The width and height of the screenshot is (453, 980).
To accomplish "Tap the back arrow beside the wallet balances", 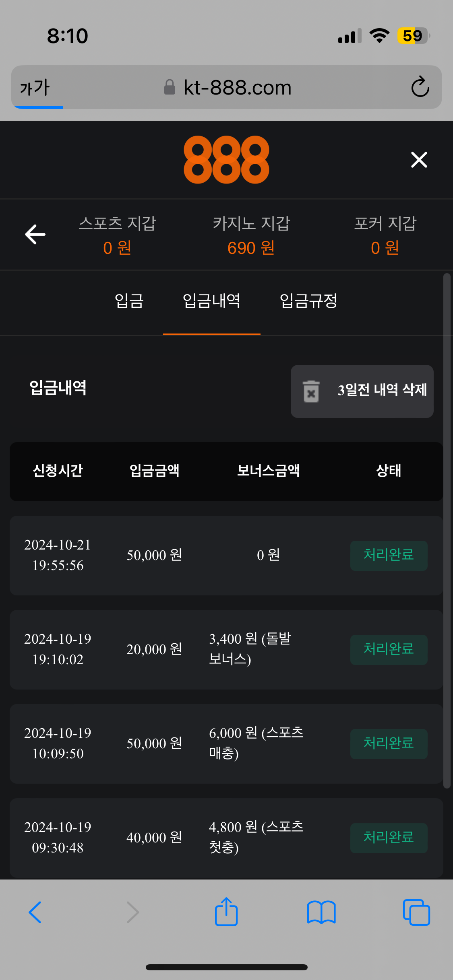I will click(35, 235).
